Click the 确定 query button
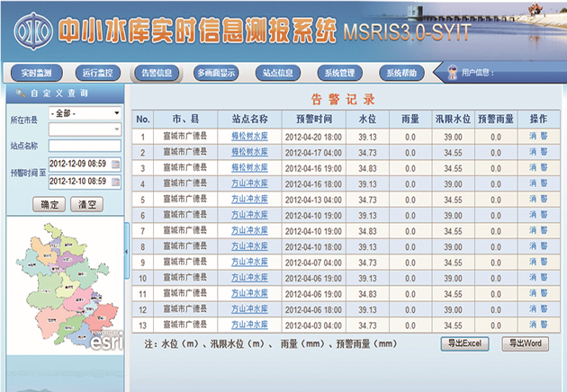The height and width of the screenshot is (392, 567). pos(49,204)
